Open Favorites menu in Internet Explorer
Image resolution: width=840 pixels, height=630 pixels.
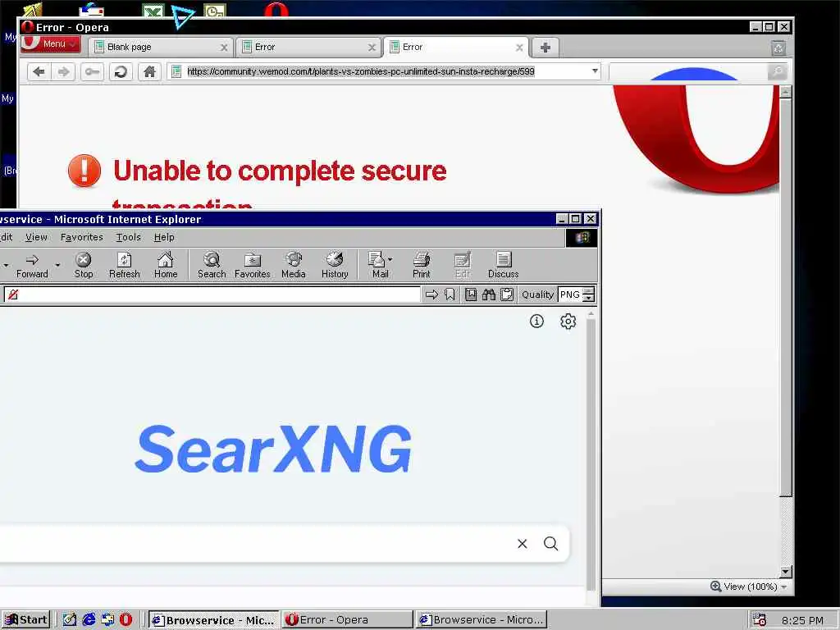tap(81, 237)
